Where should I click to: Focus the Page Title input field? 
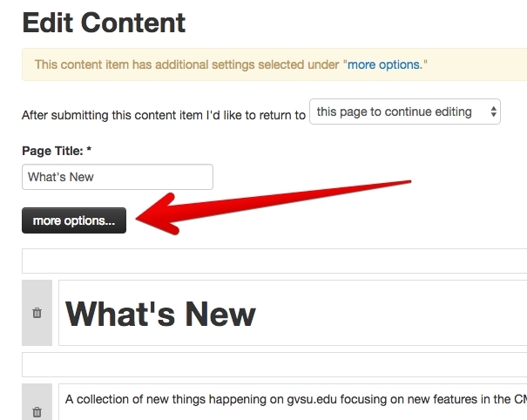click(x=118, y=177)
